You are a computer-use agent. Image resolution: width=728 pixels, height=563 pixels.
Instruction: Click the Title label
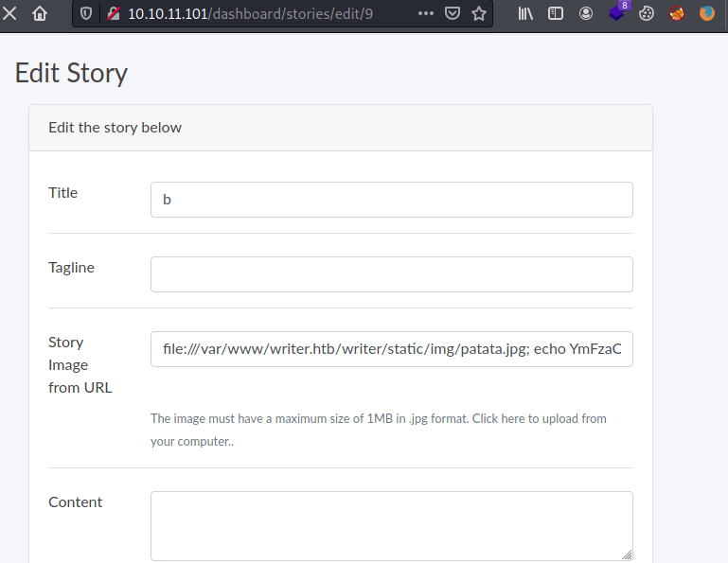(63, 193)
